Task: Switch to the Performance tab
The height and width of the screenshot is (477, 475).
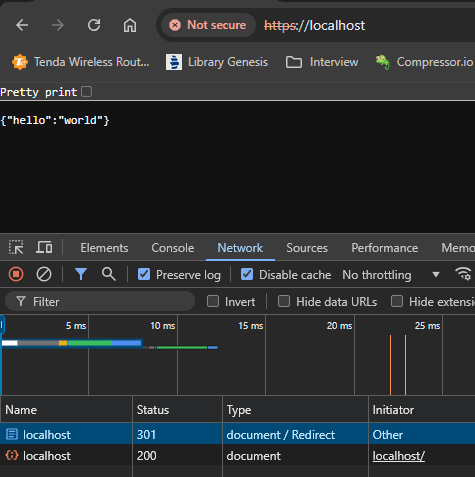Action: pos(385,248)
